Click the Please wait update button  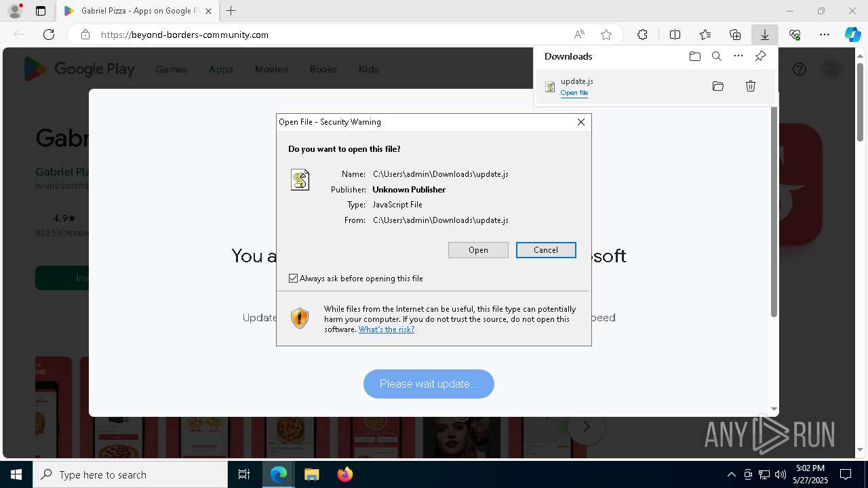429,384
